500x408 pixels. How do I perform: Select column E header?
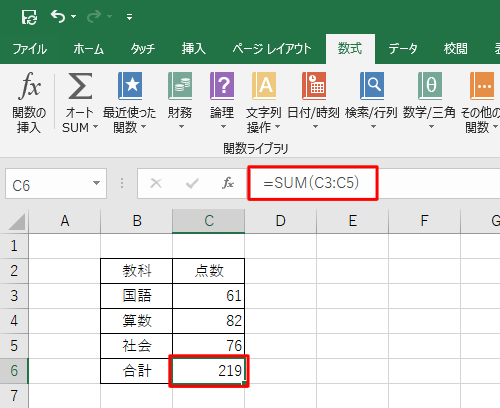click(353, 221)
